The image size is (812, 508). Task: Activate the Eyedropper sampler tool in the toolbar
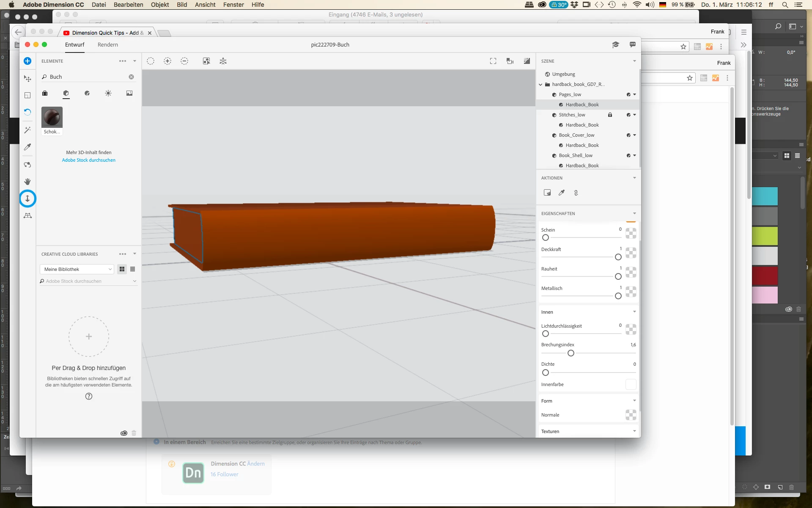click(x=27, y=147)
